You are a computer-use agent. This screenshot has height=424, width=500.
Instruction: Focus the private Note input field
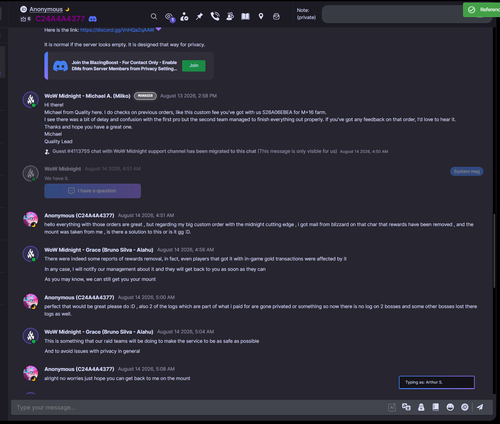pyautogui.click(x=407, y=14)
